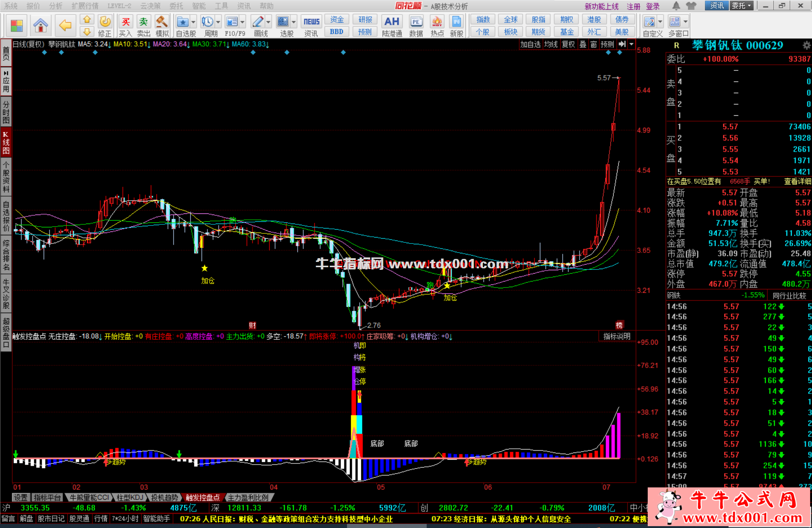Toggle the 预测 forecast on chart toolbar
The image size is (812, 528).
pyautogui.click(x=607, y=44)
